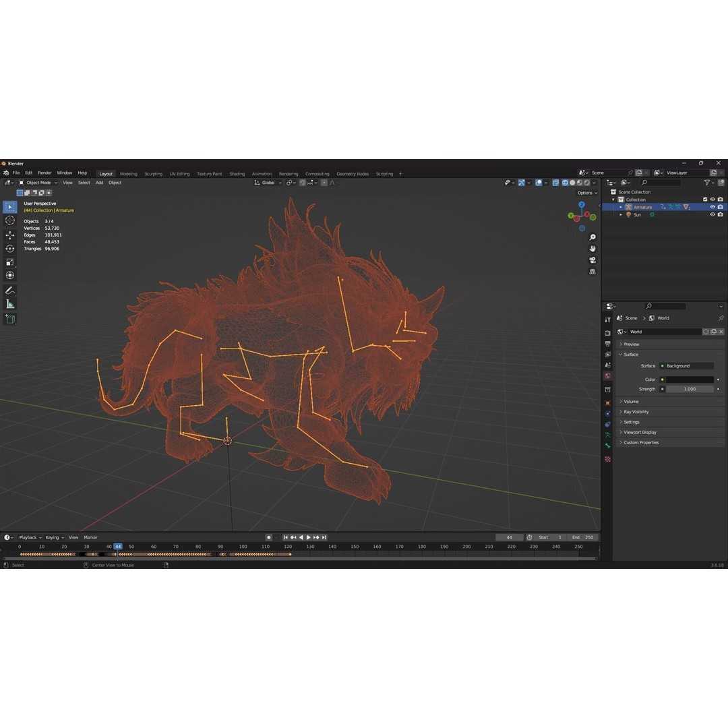Open the Object Mode dropdown

coord(38,183)
